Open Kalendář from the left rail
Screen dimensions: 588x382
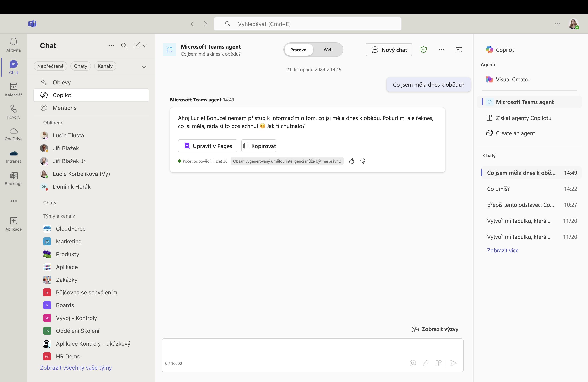[14, 90]
